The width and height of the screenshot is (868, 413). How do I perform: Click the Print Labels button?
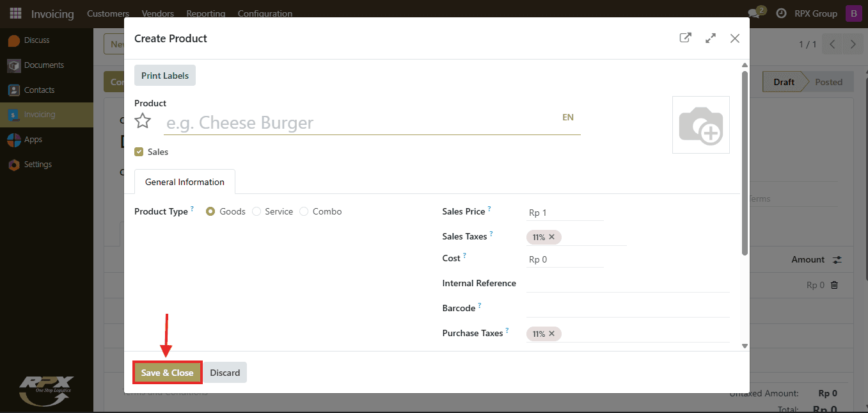pos(165,76)
